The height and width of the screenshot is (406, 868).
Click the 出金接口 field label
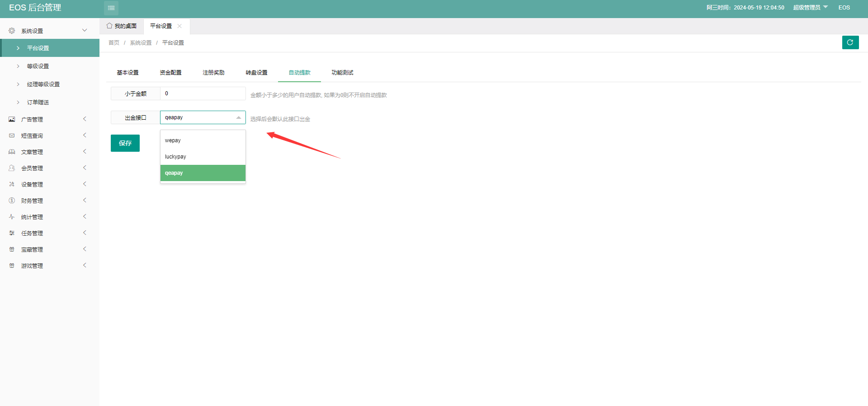coord(136,117)
